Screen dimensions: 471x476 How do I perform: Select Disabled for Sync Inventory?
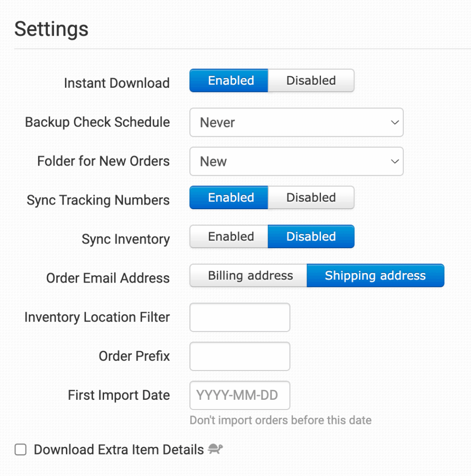pyautogui.click(x=311, y=237)
